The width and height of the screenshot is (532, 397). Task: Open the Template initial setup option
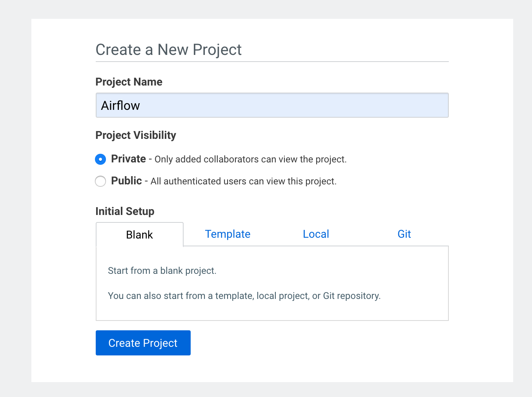pos(228,234)
